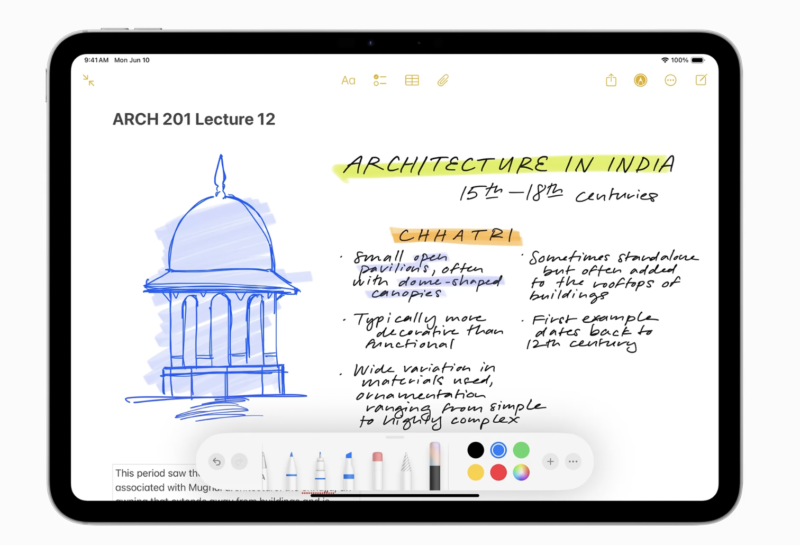Choose the blue highlighter marker tool

[349, 468]
